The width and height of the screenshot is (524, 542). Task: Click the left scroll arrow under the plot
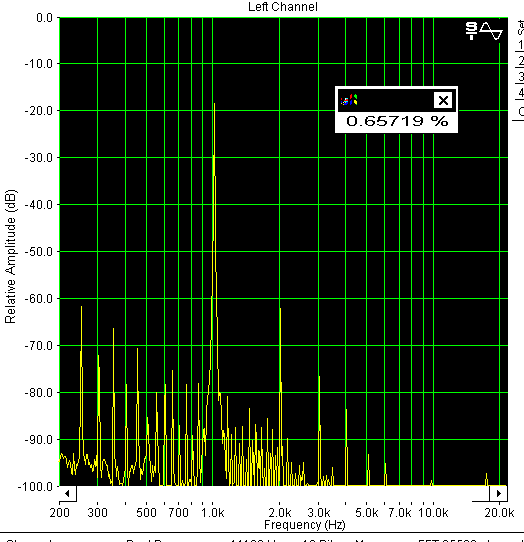click(x=67, y=494)
